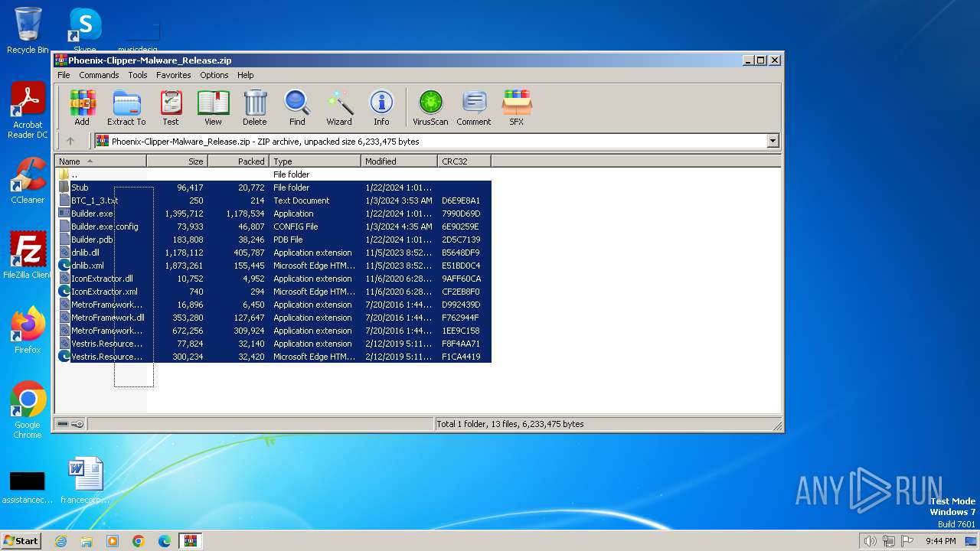980x551 pixels.
Task: Open Chrome from the taskbar
Action: (139, 541)
